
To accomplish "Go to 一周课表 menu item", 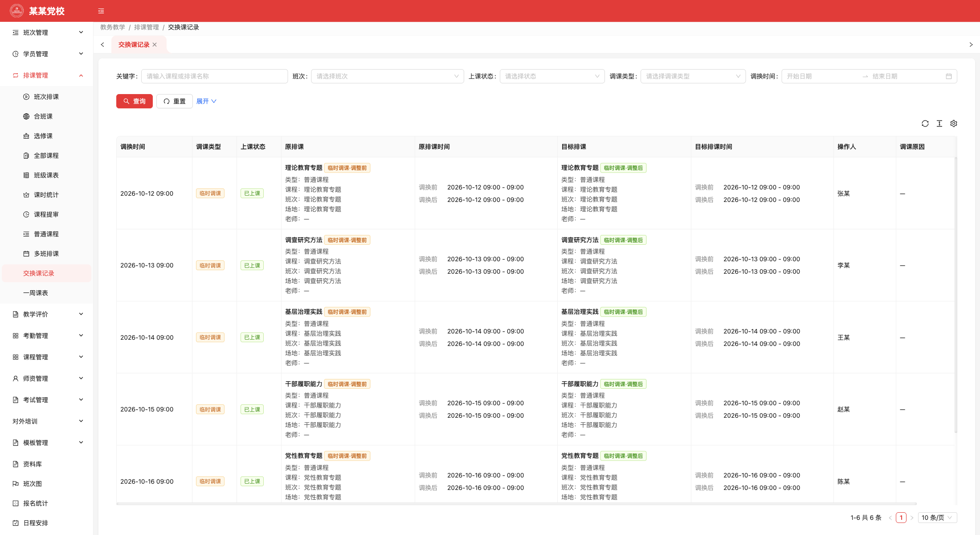I will [46, 293].
